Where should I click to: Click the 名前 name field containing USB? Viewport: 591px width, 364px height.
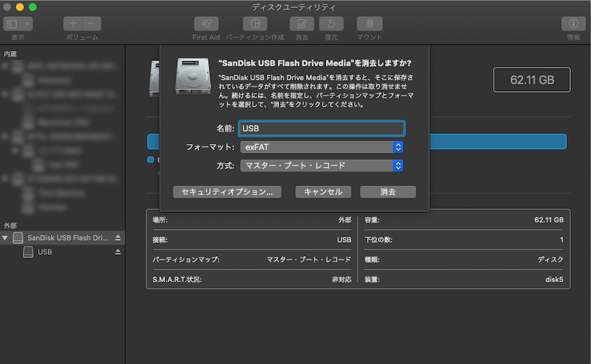(x=321, y=129)
